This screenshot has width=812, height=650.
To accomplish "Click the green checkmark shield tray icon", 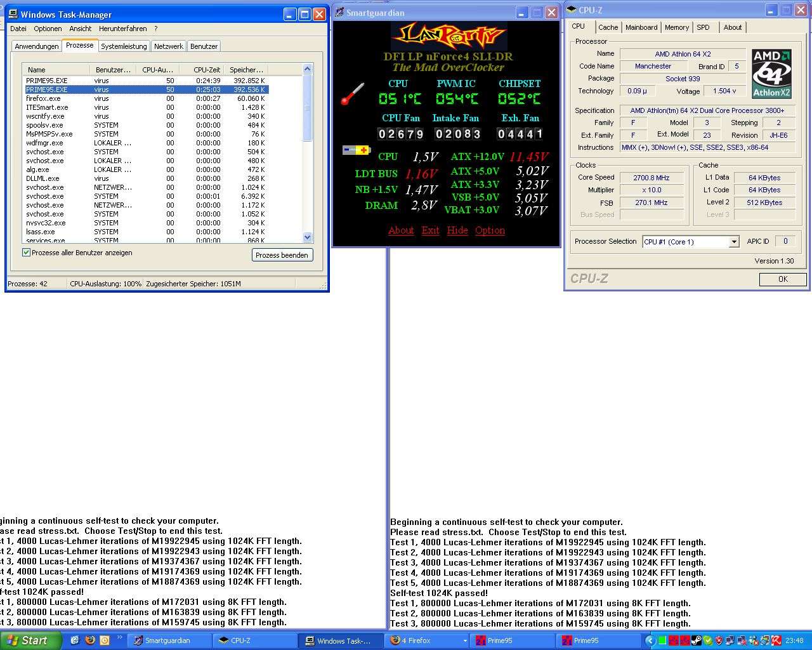I will [708, 640].
